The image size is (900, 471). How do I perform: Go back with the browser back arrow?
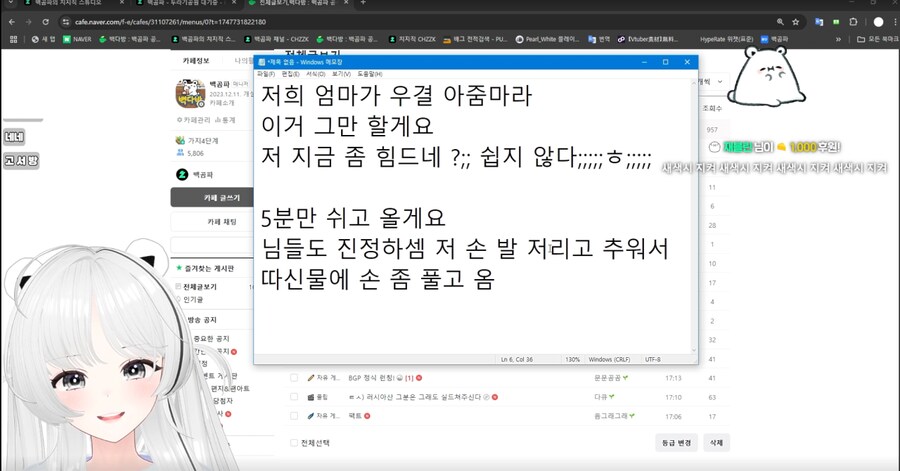coord(12,22)
